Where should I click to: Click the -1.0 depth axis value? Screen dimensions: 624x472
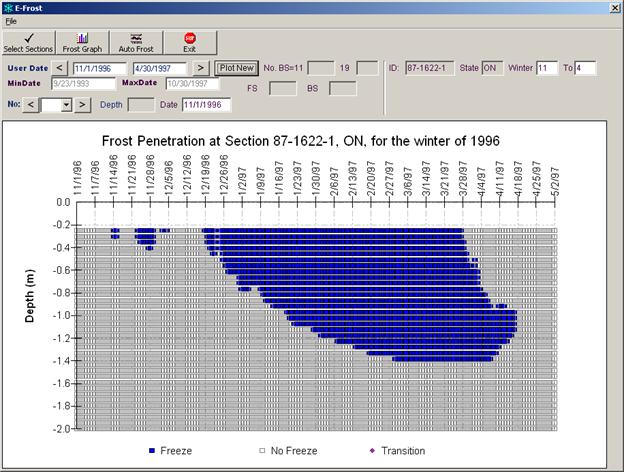(61, 316)
